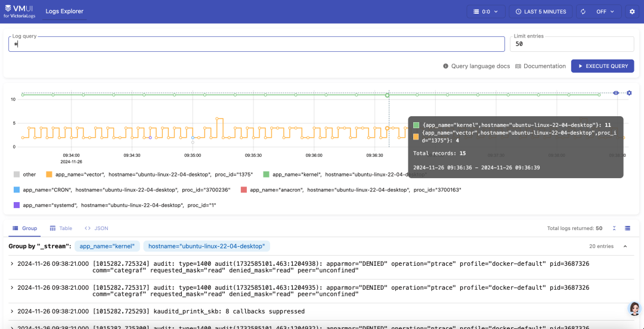644x329 pixels.
Task: Open the Last 5 Minutes time picker
Action: pos(541,11)
